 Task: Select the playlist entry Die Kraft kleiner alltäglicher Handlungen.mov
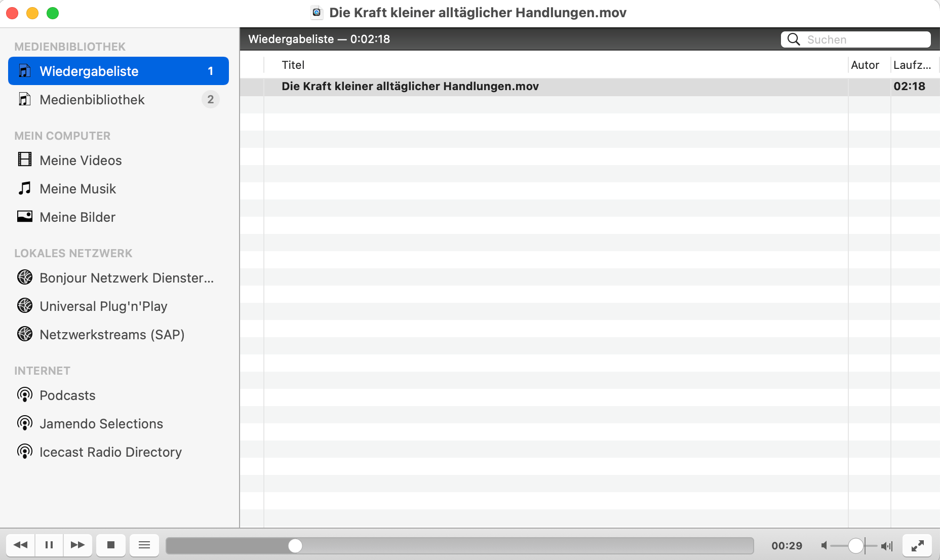point(410,87)
